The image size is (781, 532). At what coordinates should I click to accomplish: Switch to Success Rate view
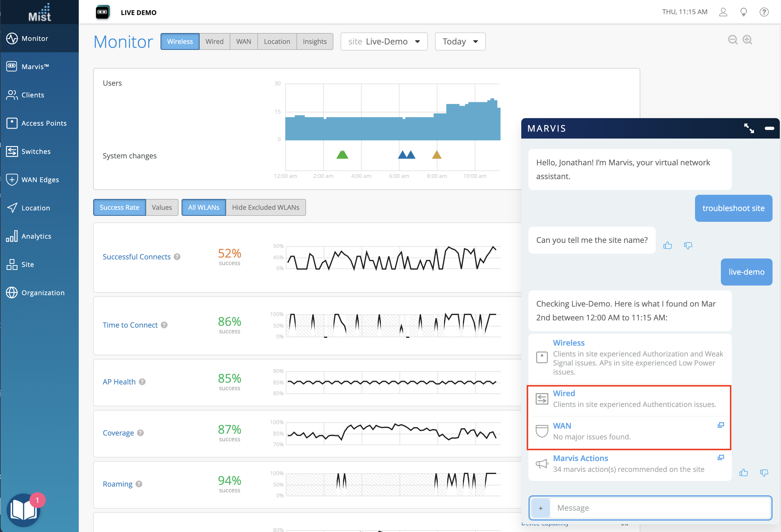(x=119, y=207)
